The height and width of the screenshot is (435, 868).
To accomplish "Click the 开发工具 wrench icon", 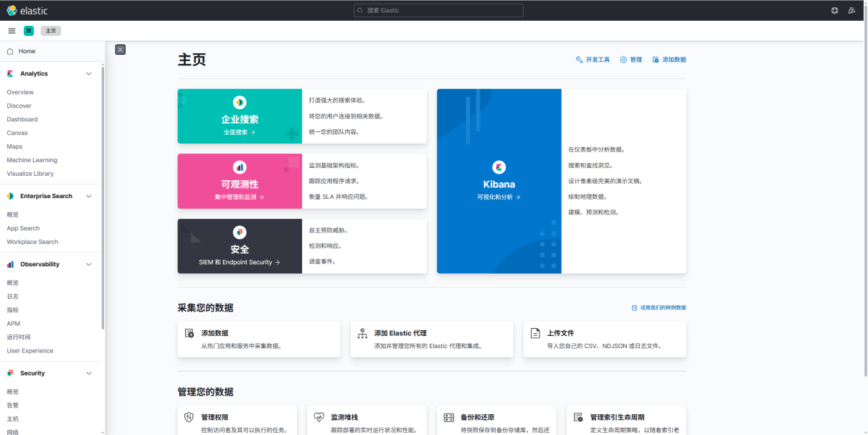I will pyautogui.click(x=579, y=60).
